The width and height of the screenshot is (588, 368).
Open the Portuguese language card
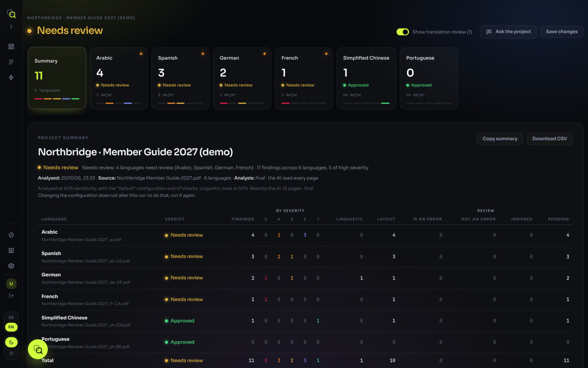429,78
